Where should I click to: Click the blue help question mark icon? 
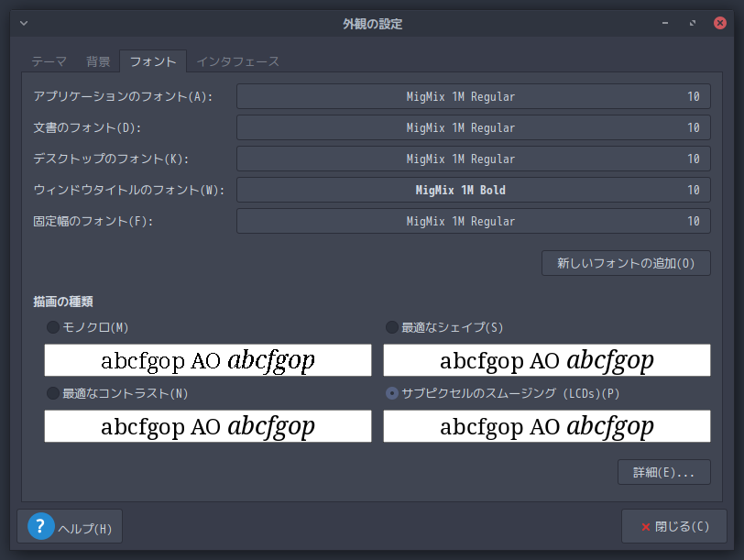point(39,526)
